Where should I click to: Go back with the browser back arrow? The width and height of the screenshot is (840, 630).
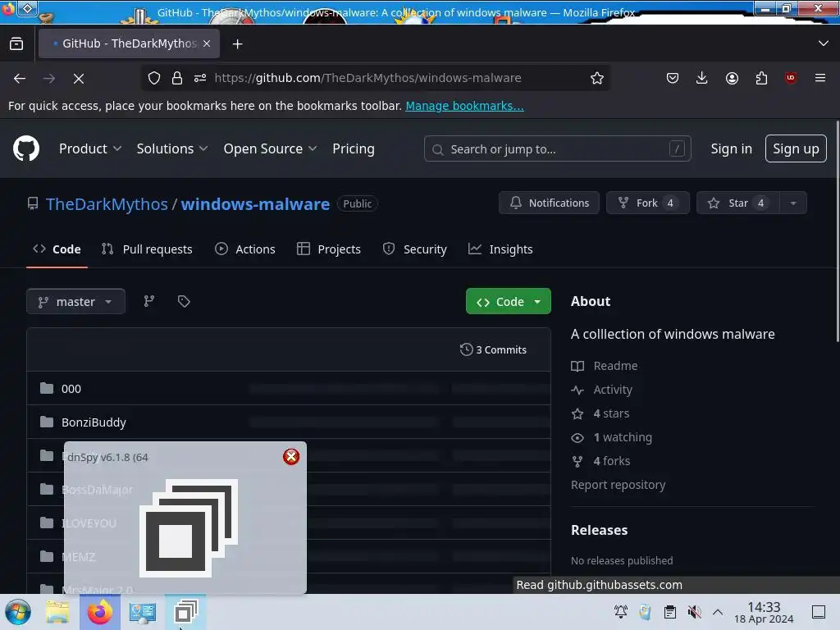point(20,78)
